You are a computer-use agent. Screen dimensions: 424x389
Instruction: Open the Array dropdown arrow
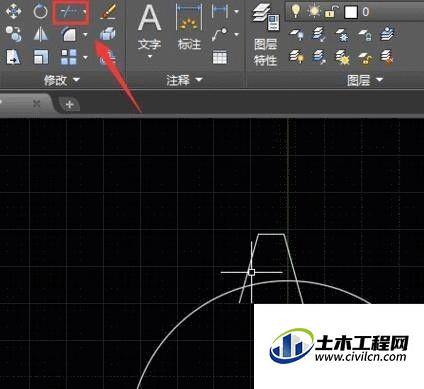coord(85,57)
